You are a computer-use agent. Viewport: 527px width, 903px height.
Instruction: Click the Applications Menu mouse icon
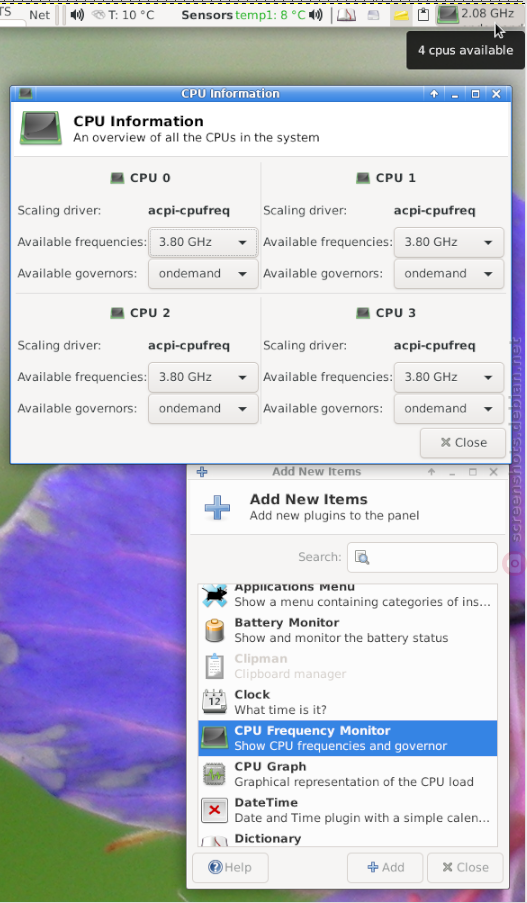coord(214,595)
